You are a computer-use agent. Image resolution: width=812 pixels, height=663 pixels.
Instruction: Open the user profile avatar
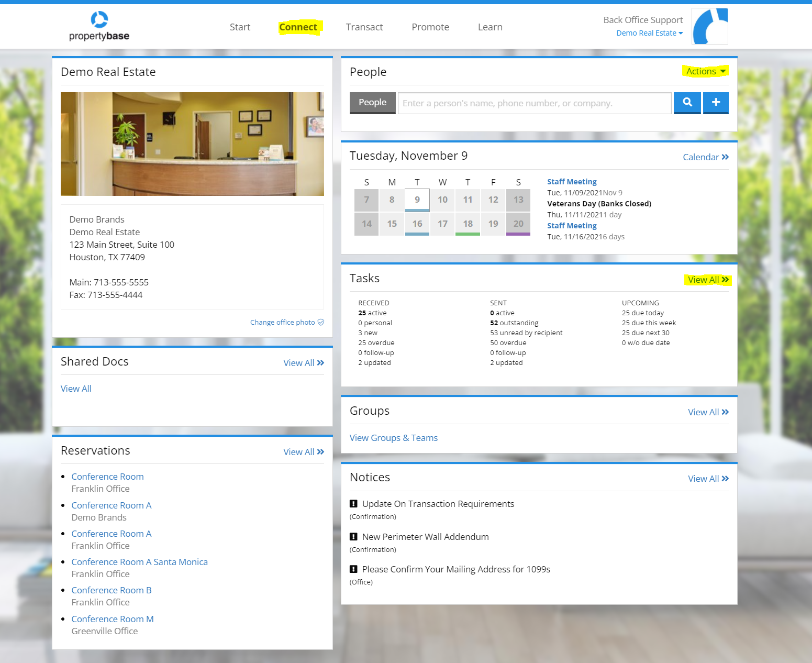pyautogui.click(x=709, y=26)
